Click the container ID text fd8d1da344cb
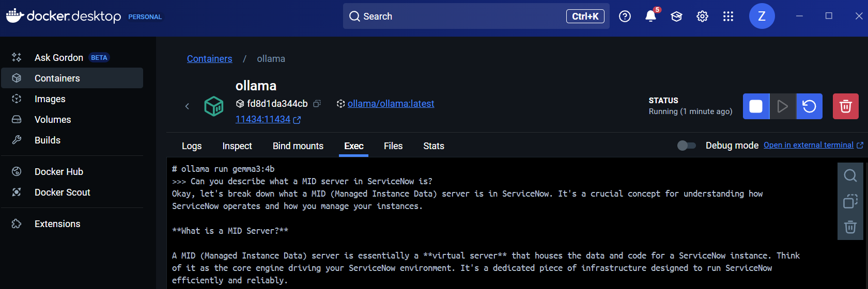 tap(277, 103)
